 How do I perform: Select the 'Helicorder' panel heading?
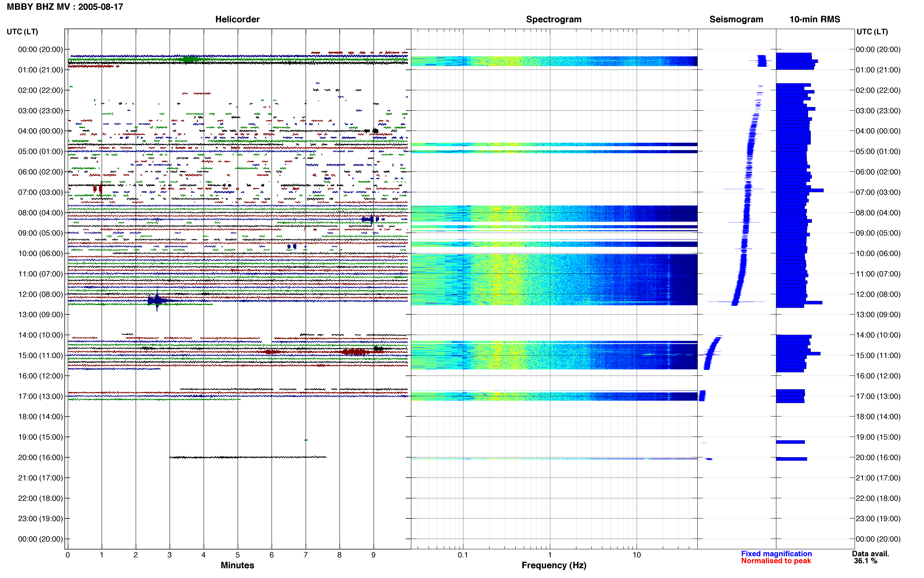pyautogui.click(x=237, y=19)
